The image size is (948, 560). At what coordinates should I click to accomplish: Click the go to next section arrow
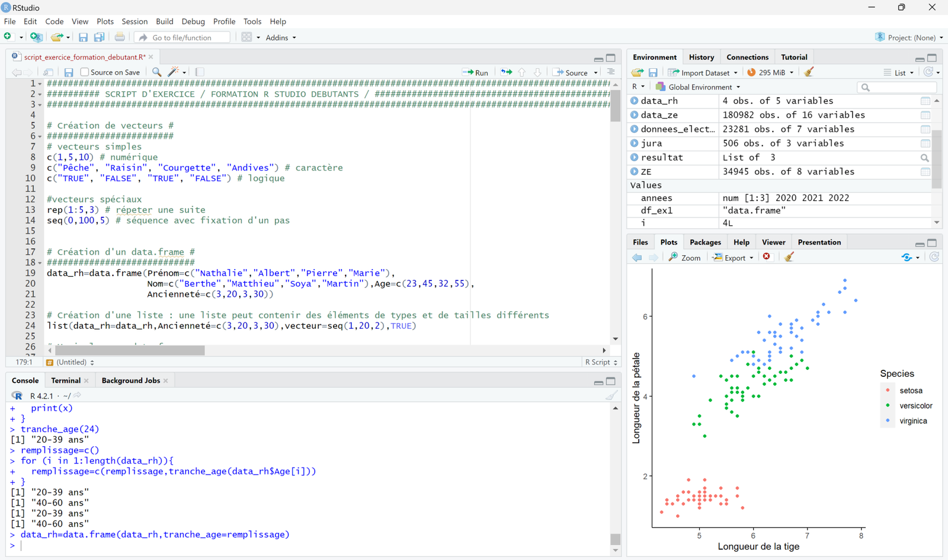tap(537, 72)
